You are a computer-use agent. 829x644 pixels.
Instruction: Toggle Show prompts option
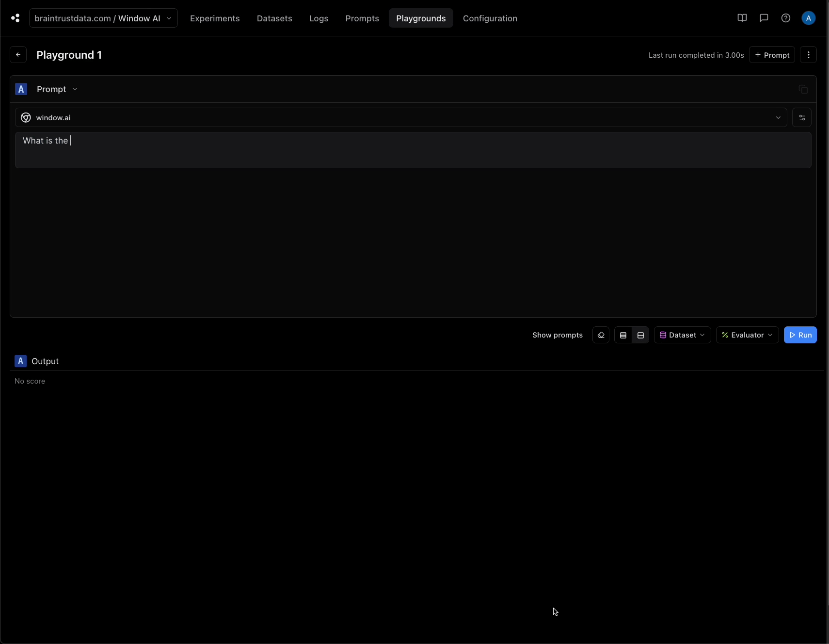(558, 335)
